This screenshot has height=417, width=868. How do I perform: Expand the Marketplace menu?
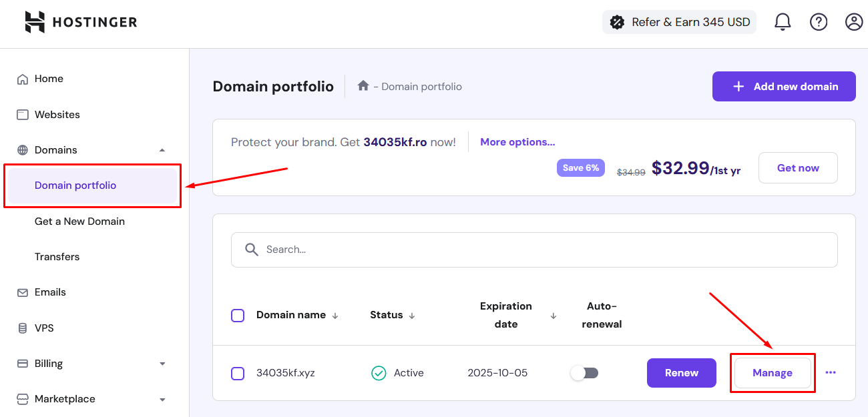click(x=162, y=399)
